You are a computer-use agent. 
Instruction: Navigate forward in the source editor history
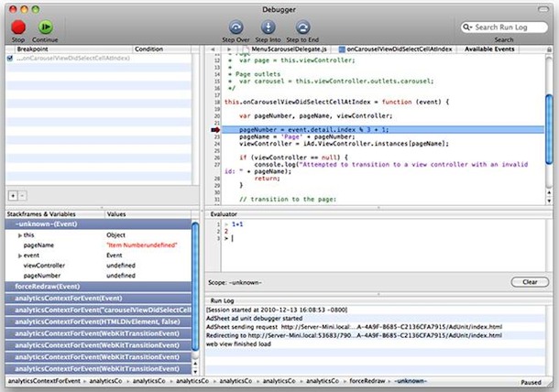tap(229, 49)
